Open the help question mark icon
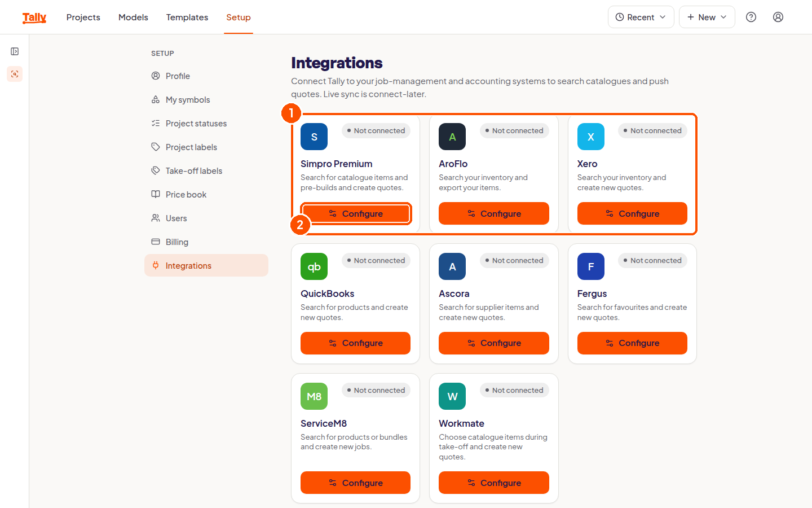The width and height of the screenshot is (812, 508). pos(751,17)
